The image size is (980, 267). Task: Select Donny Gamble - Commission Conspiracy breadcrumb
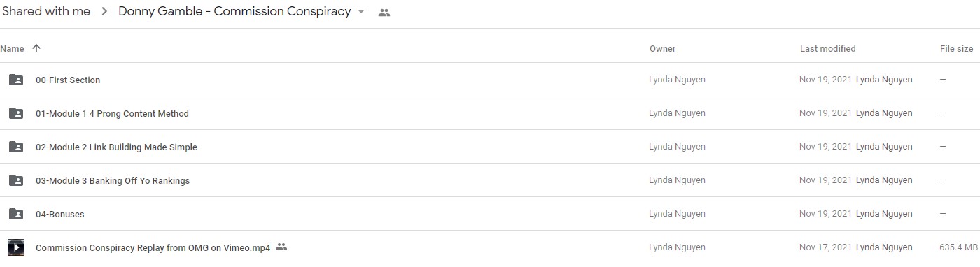click(234, 11)
